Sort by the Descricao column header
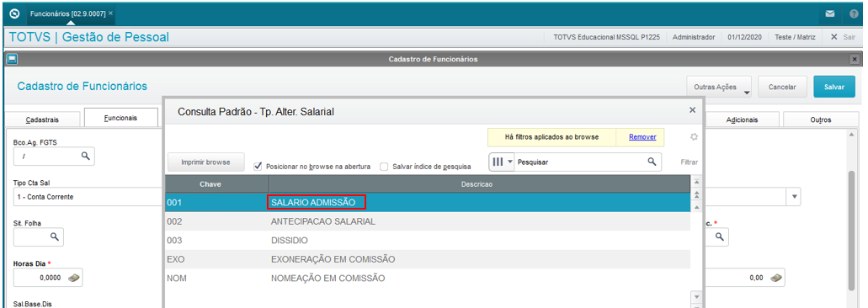 click(479, 184)
